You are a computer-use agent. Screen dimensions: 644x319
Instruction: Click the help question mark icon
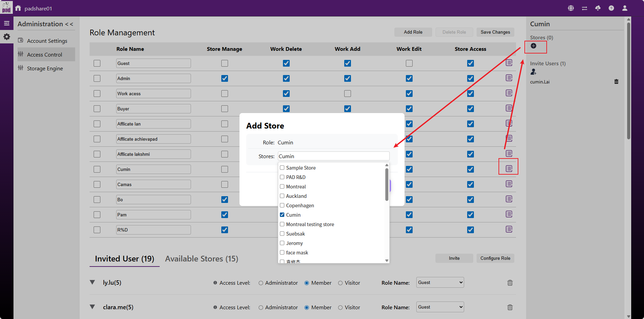611,8
